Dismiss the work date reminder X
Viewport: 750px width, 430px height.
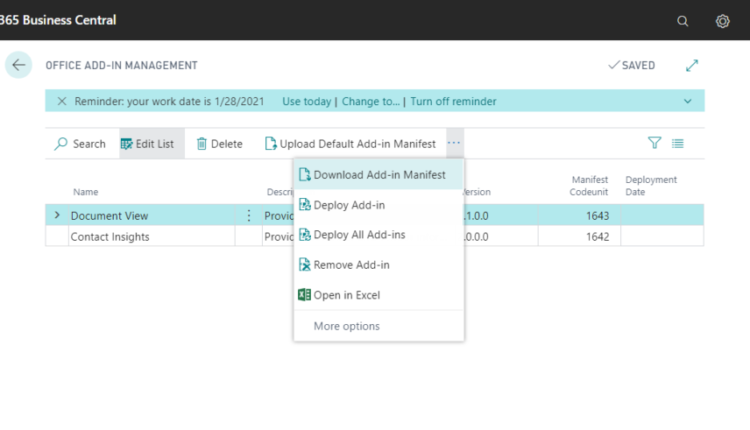tap(62, 101)
